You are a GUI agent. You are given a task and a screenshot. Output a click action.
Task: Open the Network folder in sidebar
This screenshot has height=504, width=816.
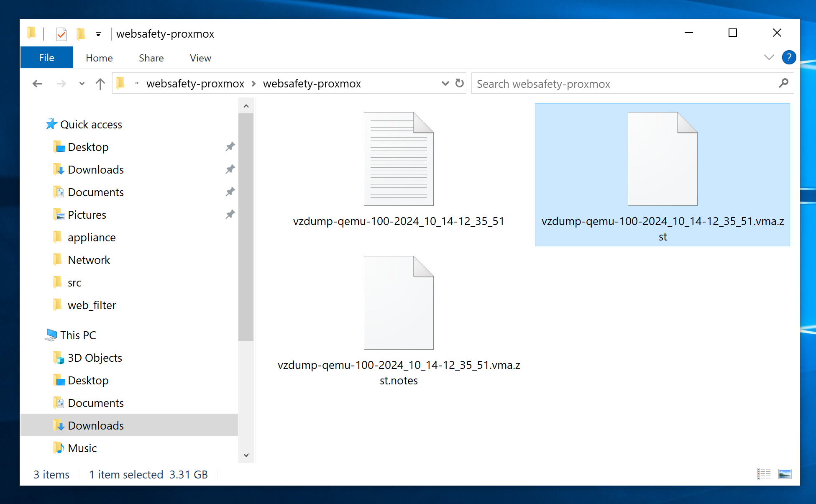[x=89, y=260]
